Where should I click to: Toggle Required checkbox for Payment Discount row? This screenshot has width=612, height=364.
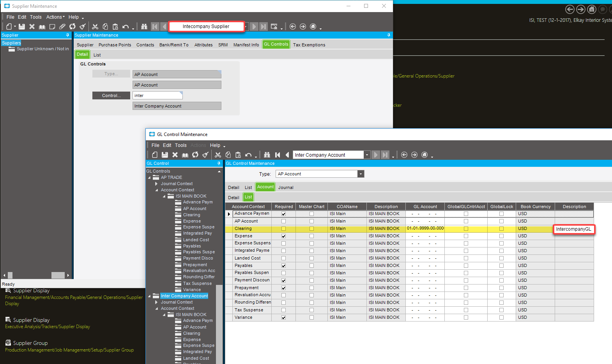pos(283,281)
